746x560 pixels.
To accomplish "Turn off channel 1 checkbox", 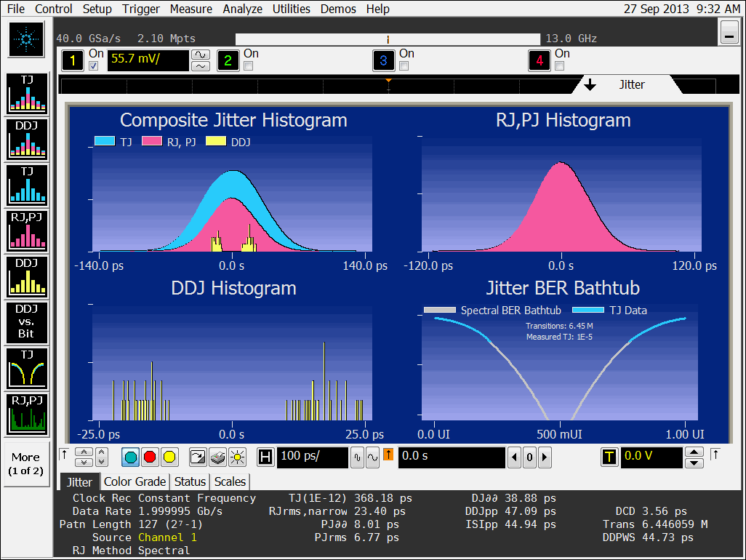I will pos(94,65).
